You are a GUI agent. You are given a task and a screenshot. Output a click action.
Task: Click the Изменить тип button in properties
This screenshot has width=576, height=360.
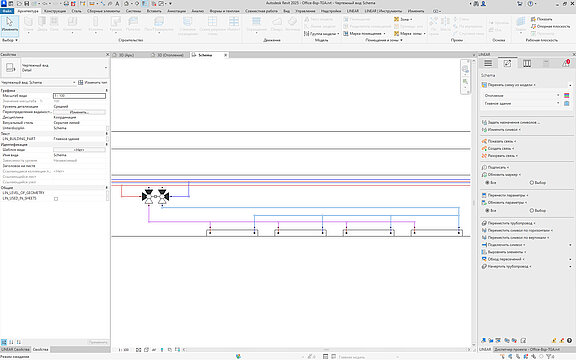(x=93, y=83)
